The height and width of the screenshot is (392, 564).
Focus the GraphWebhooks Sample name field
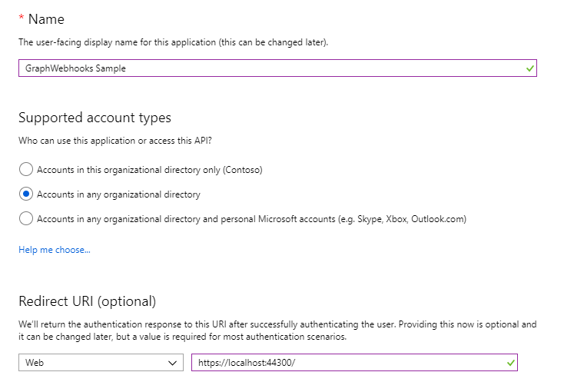click(269, 68)
